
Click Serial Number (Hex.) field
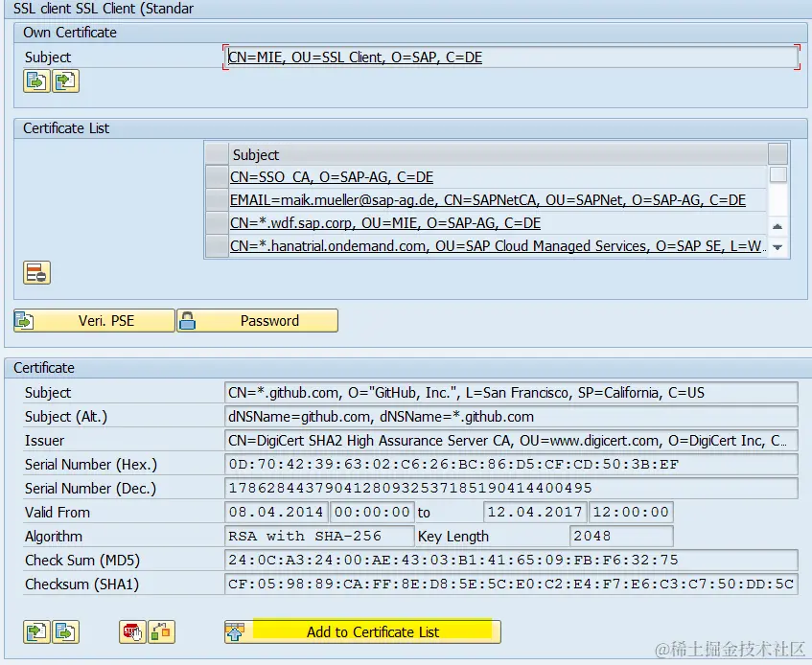[x=511, y=464]
